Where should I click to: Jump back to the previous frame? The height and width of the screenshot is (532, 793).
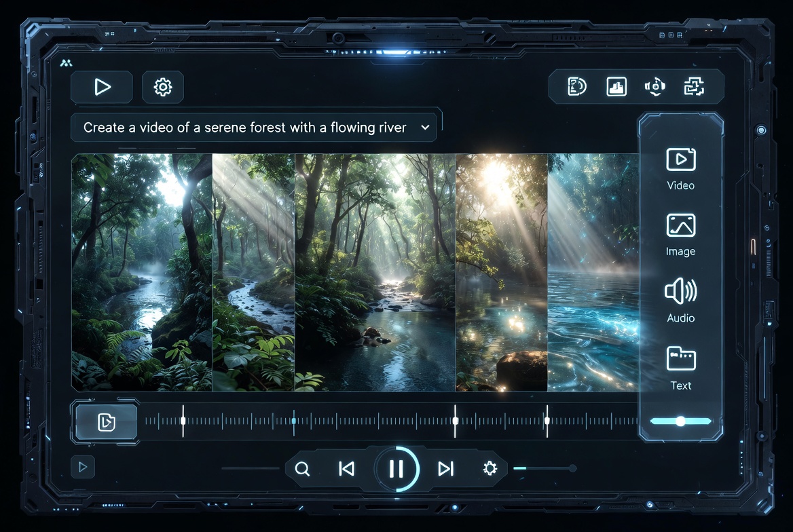click(347, 468)
